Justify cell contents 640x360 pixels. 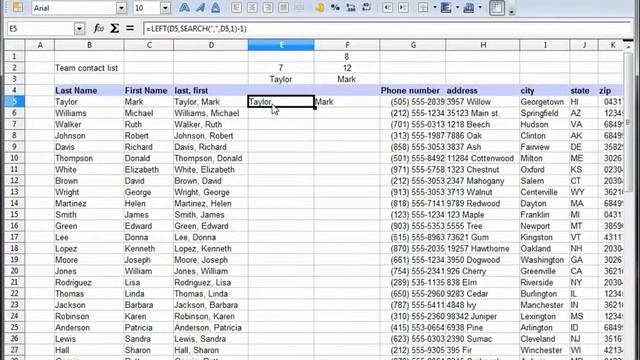tap(284, 8)
